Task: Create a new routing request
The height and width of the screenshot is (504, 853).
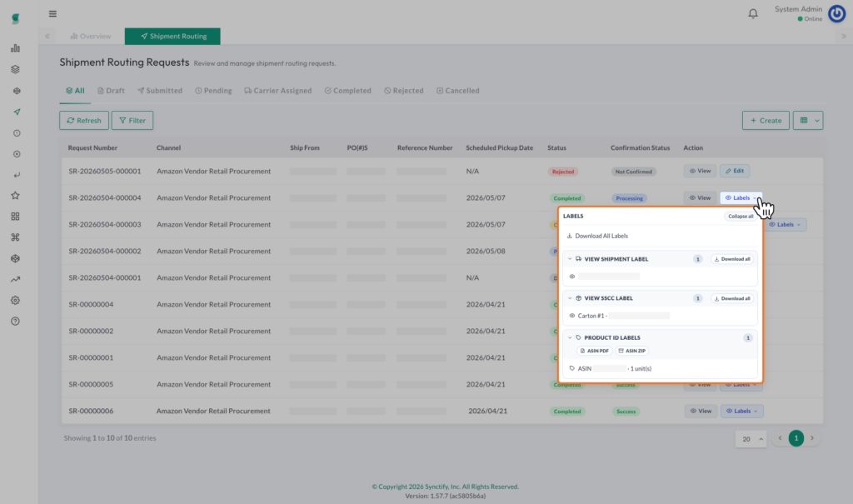Action: point(766,120)
